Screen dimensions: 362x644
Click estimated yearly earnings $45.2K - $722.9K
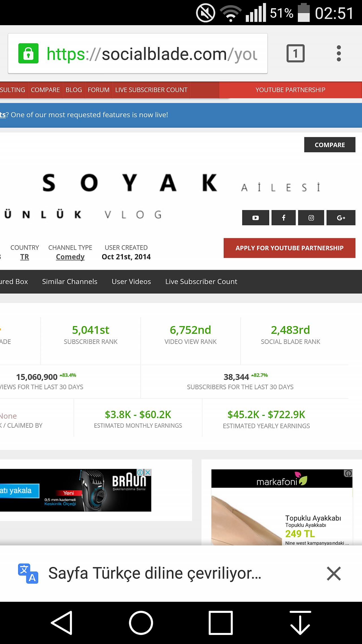click(266, 415)
